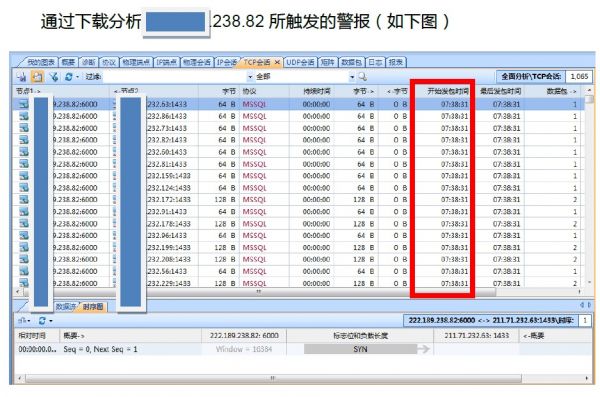The width and height of the screenshot is (600, 397).
Task: Click the first icon in the lower time sequence toolbar
Action: (x=23, y=320)
